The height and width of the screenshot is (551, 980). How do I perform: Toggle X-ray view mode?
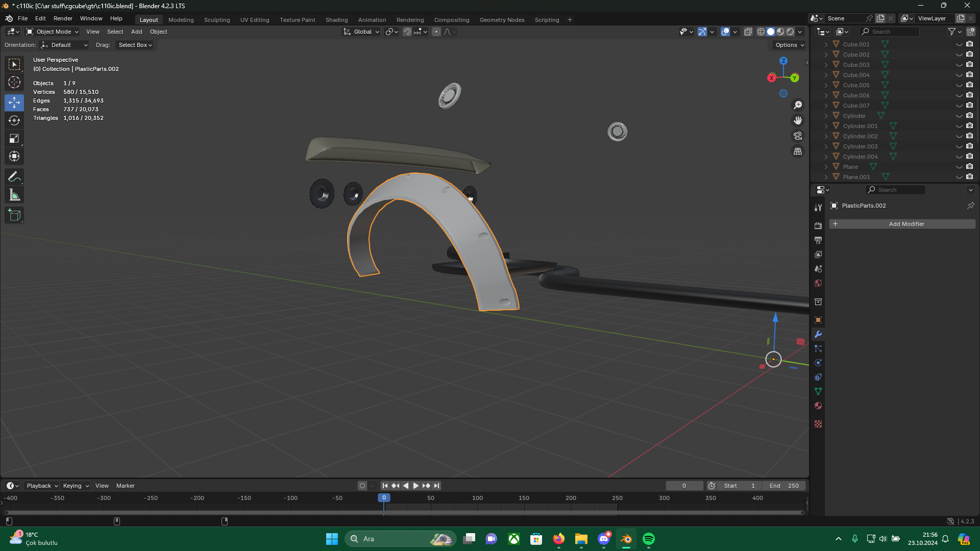pyautogui.click(x=748, y=32)
